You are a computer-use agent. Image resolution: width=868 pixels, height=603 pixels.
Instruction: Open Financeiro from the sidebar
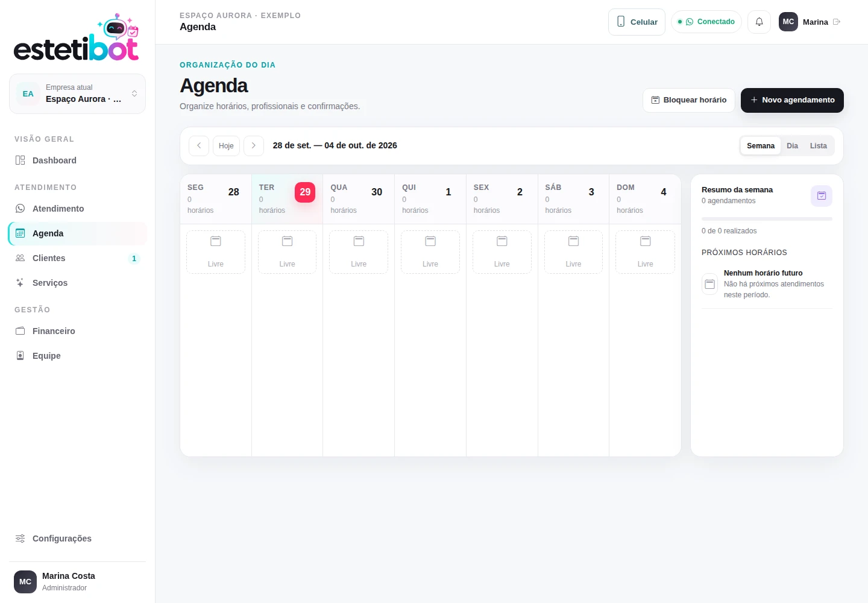(x=77, y=331)
